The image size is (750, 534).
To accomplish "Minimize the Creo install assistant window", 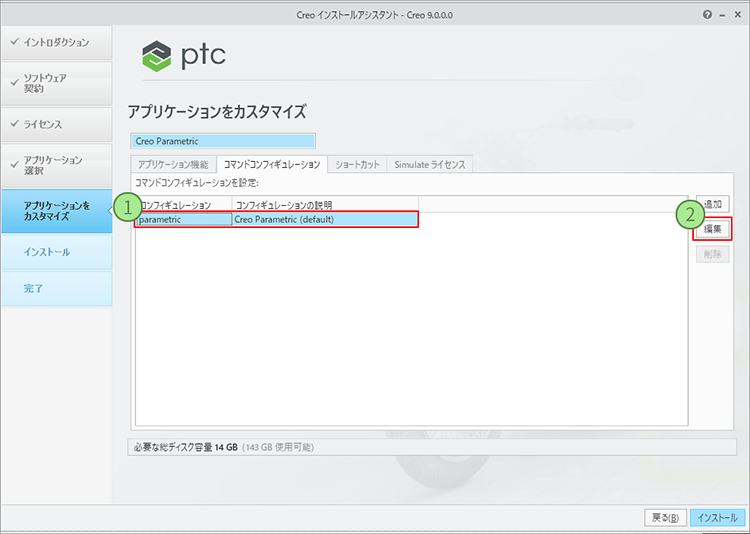I will tap(723, 15).
